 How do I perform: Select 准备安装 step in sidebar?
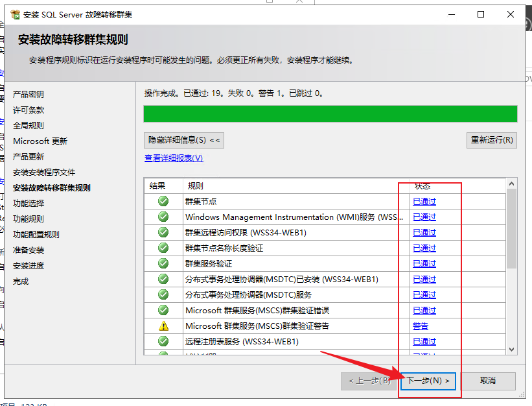[29, 250]
